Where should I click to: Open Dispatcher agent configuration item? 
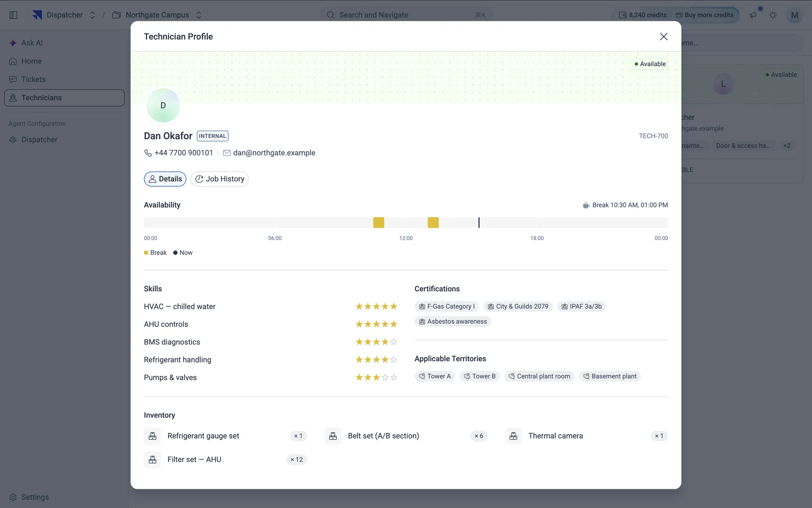point(64,140)
